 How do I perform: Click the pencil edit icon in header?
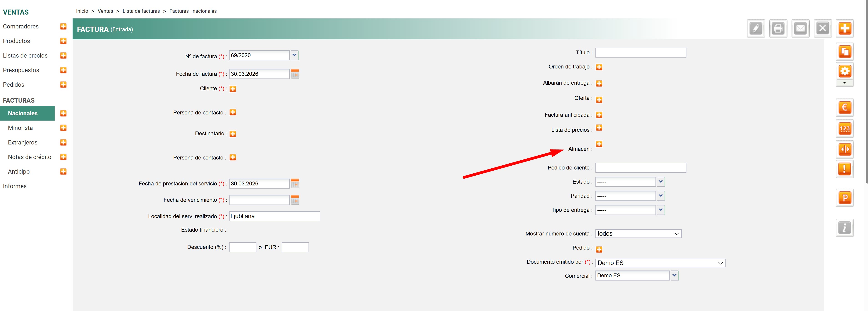(756, 29)
